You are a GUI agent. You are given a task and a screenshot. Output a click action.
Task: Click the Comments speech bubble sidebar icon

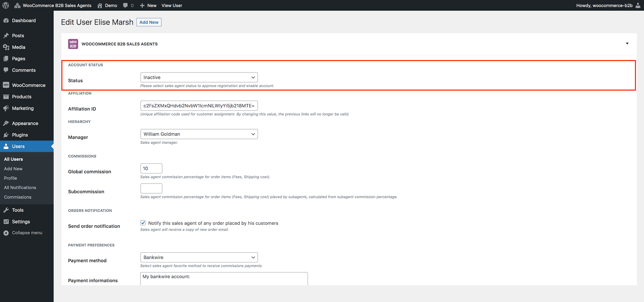(6, 70)
